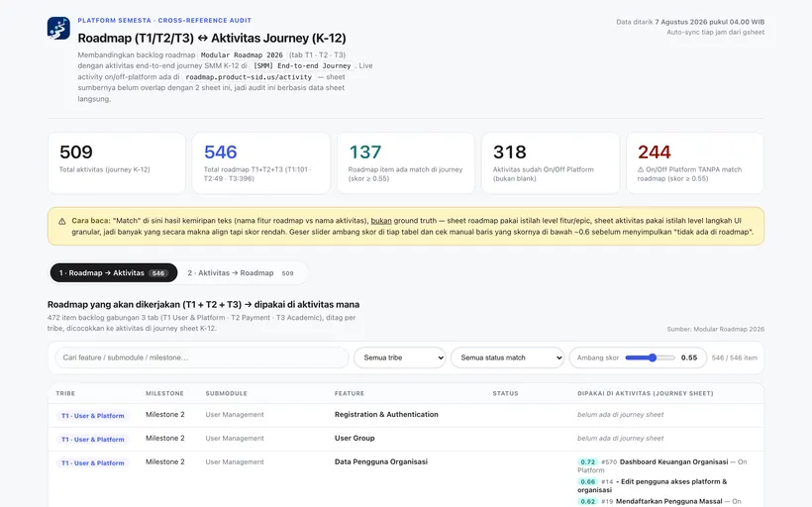This screenshot has height=507, width=812.
Task: Click the 'Feature' column header
Action: click(350, 393)
